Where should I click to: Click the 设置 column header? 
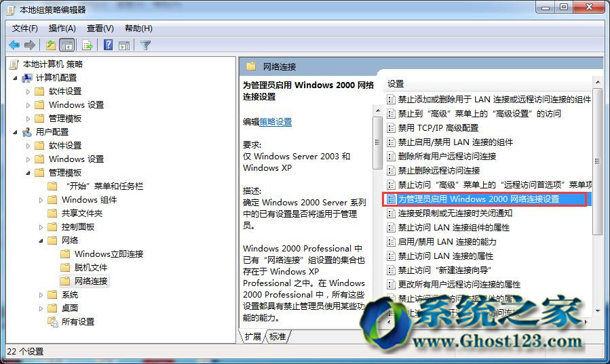(396, 83)
